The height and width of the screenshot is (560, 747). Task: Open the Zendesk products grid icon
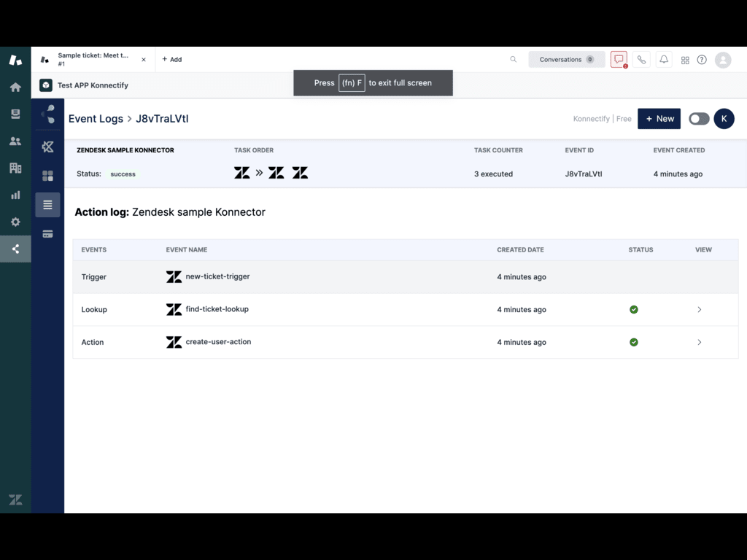[685, 60]
